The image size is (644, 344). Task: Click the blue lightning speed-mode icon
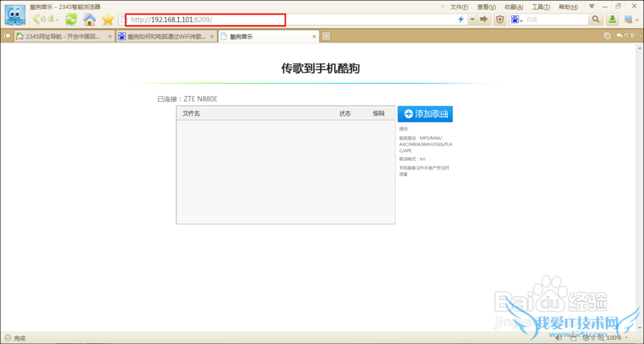(461, 19)
